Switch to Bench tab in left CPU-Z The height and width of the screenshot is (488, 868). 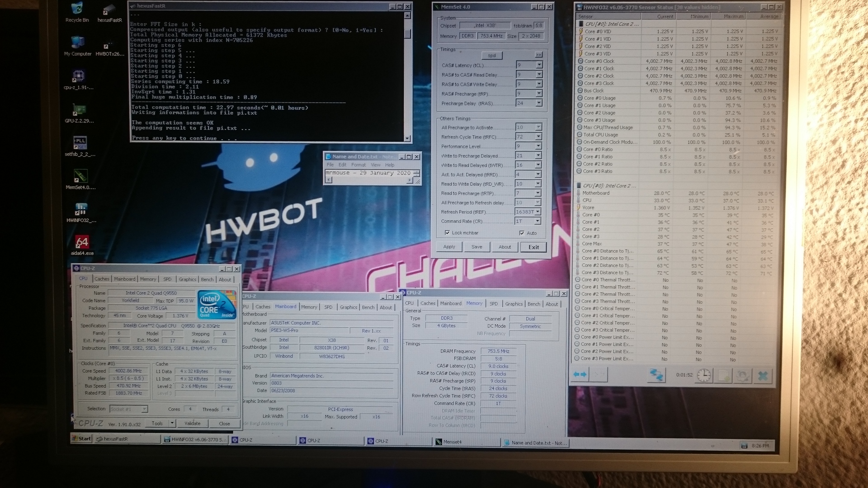[x=207, y=279]
